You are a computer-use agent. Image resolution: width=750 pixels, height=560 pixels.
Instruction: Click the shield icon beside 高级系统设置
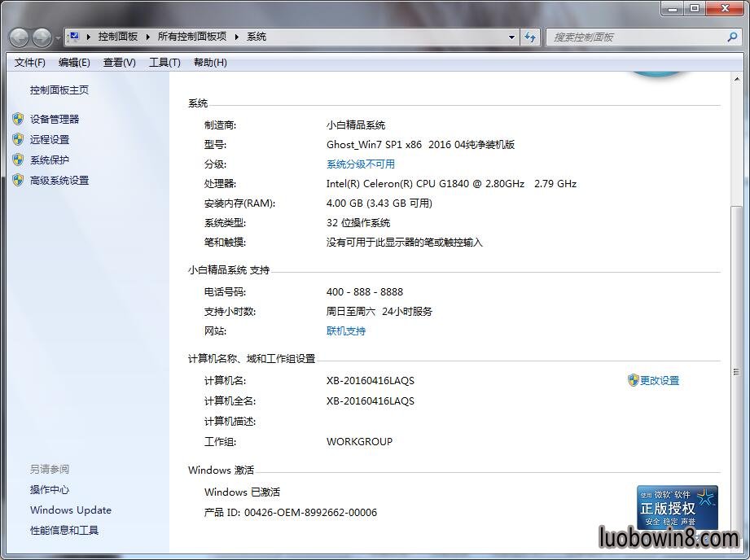[18, 180]
